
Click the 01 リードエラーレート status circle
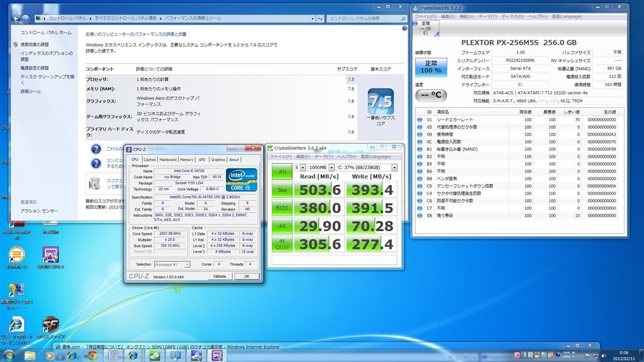tap(419, 120)
